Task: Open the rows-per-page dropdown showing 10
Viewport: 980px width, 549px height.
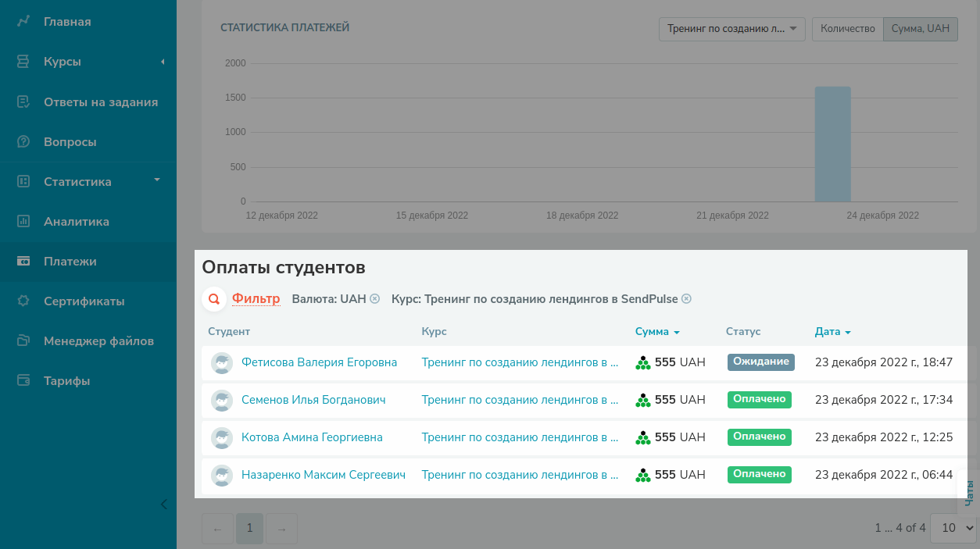Action: [957, 529]
